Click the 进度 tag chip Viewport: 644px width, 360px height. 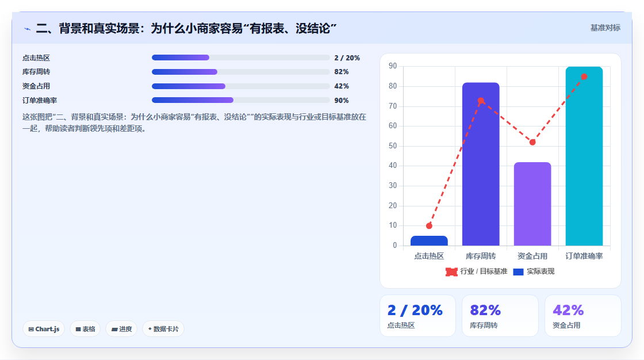121,329
